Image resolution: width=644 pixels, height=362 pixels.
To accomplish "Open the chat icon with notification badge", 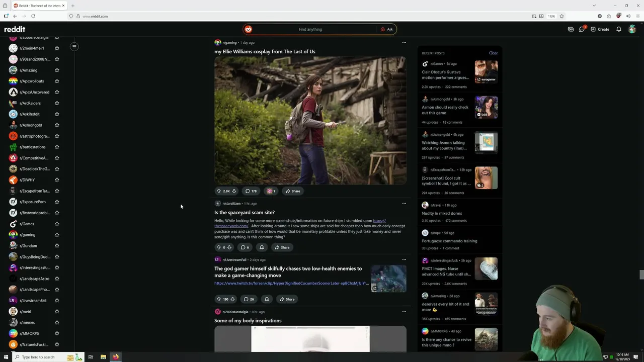I will [x=582, y=29].
